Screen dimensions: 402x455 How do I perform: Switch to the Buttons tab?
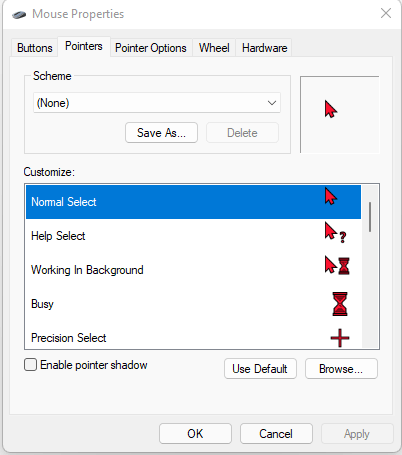[x=35, y=48]
